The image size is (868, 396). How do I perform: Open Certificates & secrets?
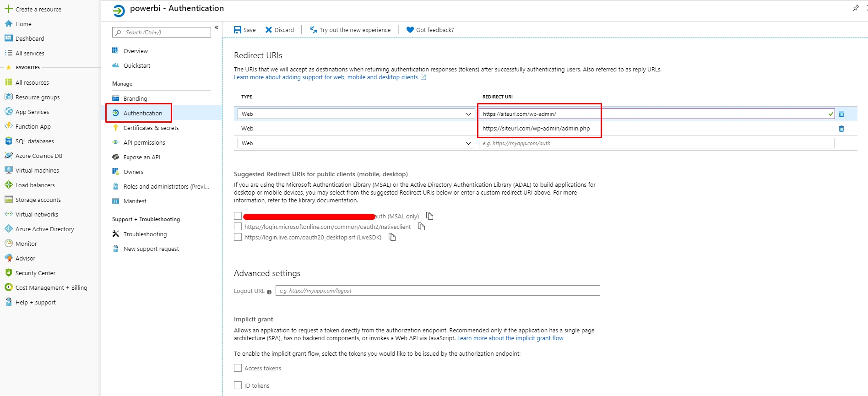pos(151,128)
